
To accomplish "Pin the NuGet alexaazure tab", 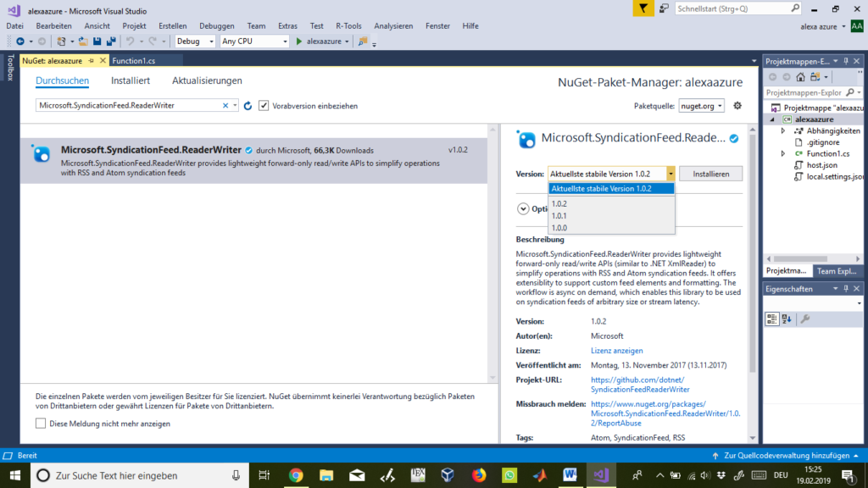I will click(x=92, y=61).
